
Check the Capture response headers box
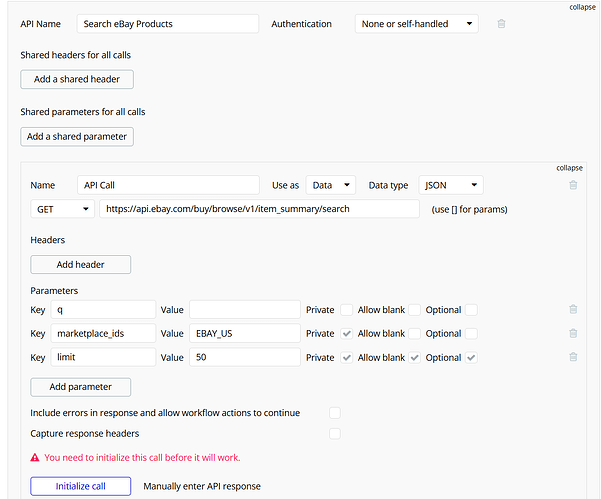(335, 433)
